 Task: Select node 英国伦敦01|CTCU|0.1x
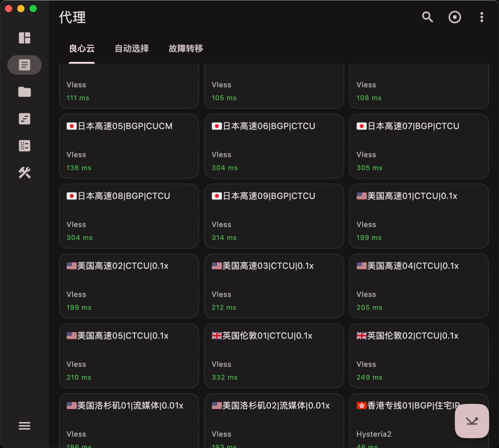pos(274,356)
